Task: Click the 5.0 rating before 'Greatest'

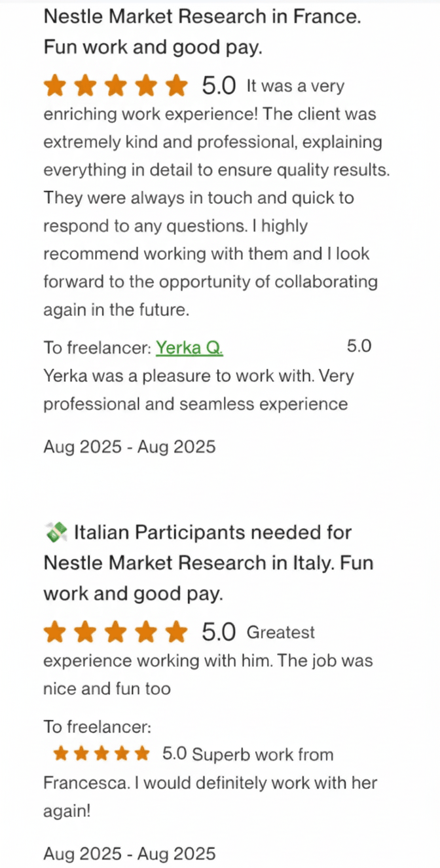Action: pos(219,633)
